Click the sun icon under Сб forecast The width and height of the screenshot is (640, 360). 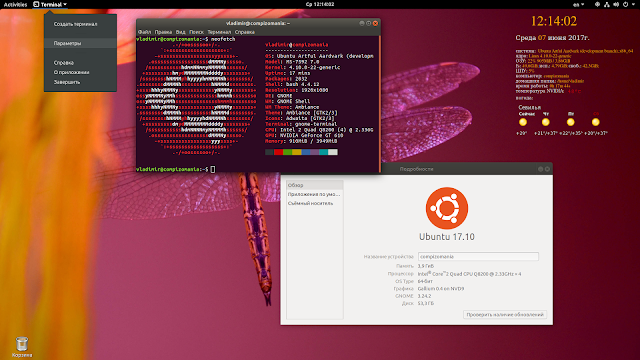tap(596, 122)
